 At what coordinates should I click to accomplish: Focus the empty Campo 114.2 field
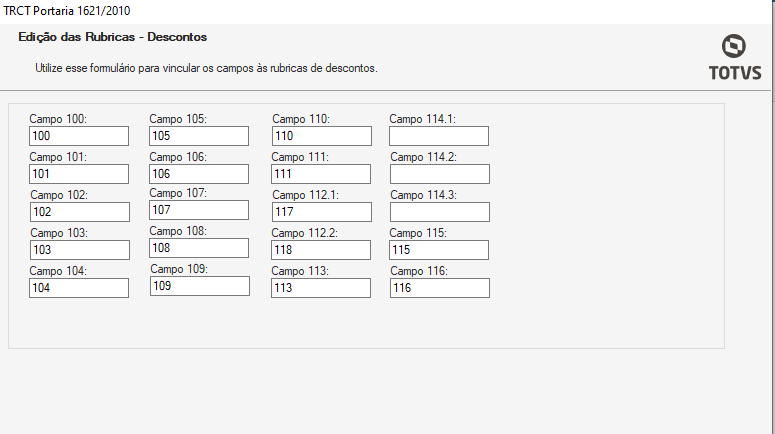439,174
